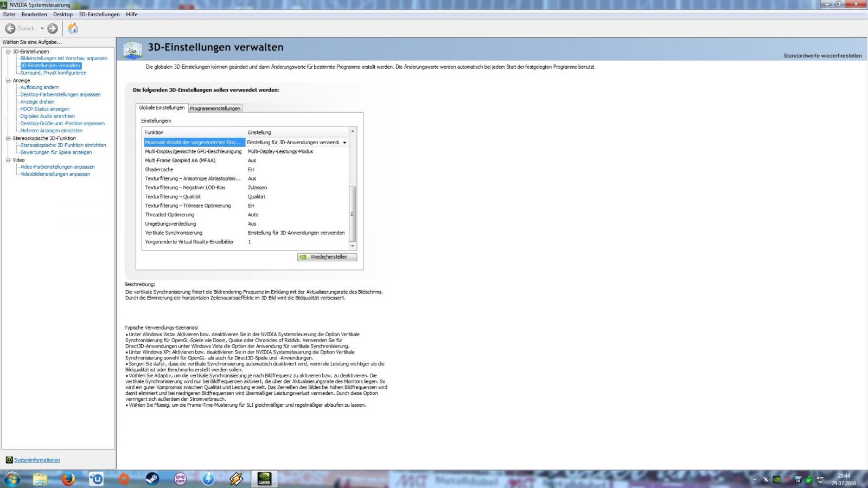Select the Globale Einstellungen tab
The height and width of the screenshot is (488, 868).
pyautogui.click(x=162, y=107)
